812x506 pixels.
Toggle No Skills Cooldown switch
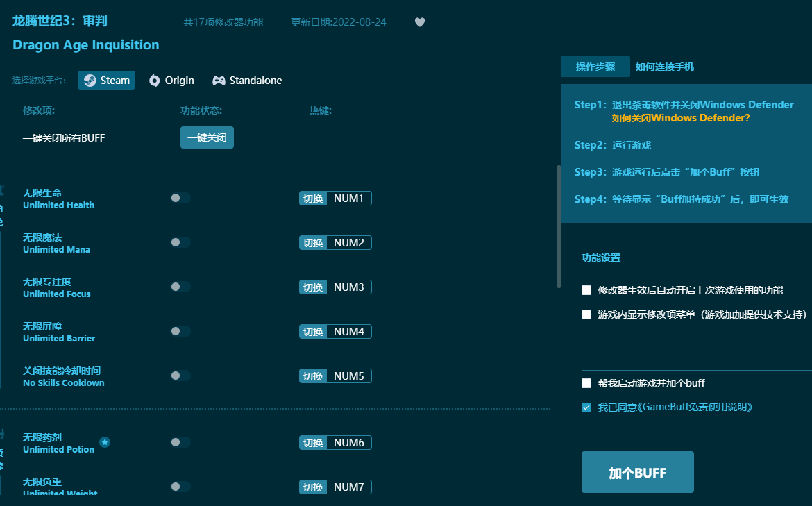(180, 376)
